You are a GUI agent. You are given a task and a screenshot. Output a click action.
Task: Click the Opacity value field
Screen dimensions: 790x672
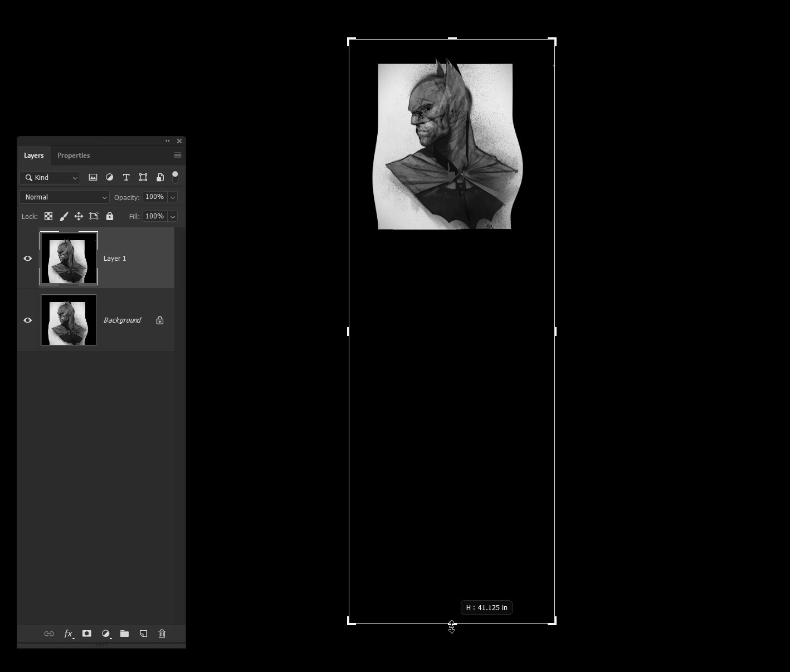(x=155, y=197)
